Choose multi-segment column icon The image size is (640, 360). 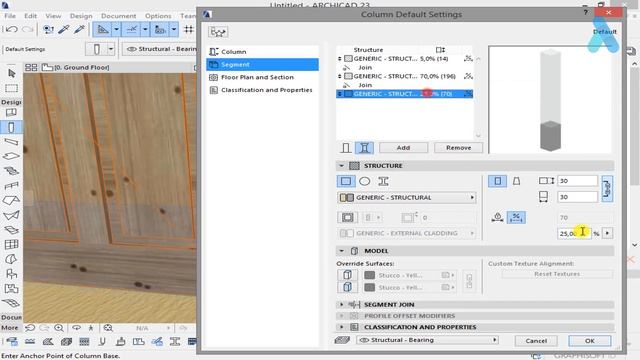click(x=364, y=148)
